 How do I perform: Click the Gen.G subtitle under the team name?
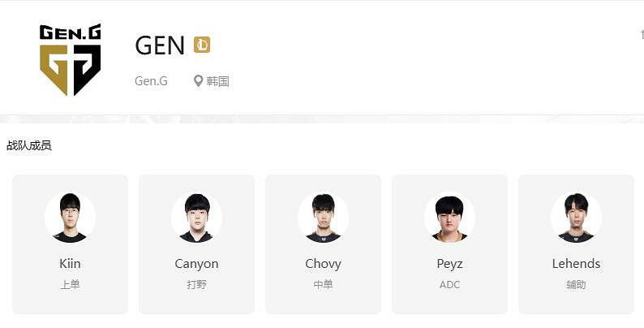(151, 81)
